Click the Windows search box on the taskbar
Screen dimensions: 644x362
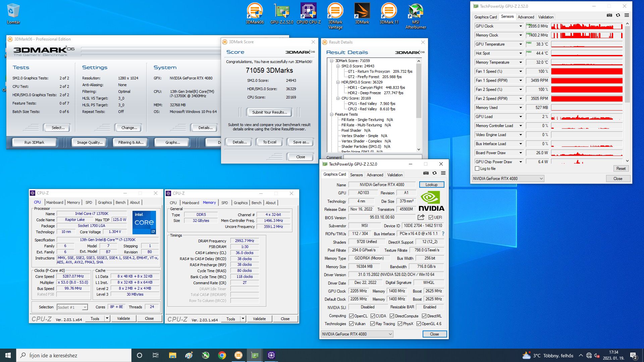pyautogui.click(x=74, y=355)
